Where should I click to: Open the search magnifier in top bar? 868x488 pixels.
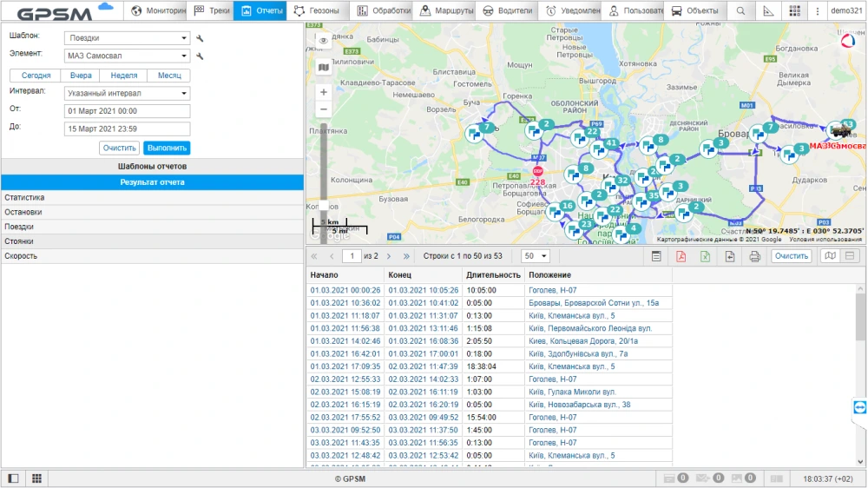point(740,11)
